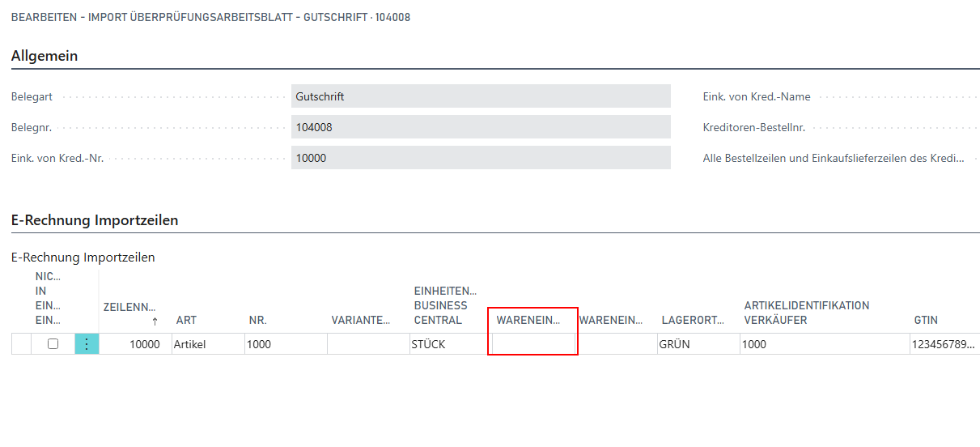Image resolution: width=980 pixels, height=447 pixels.
Task: Click the Belegart field showing Gutschrift
Action: click(x=481, y=96)
